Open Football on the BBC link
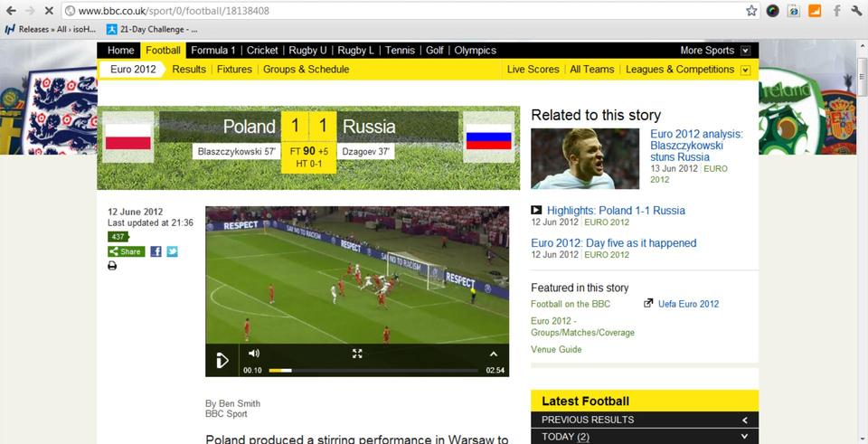Screen dimensions: 868x444 [571, 304]
